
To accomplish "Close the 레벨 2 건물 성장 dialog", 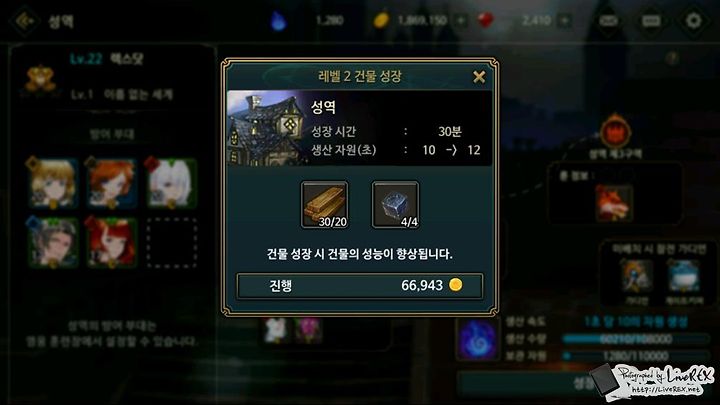I will (479, 77).
